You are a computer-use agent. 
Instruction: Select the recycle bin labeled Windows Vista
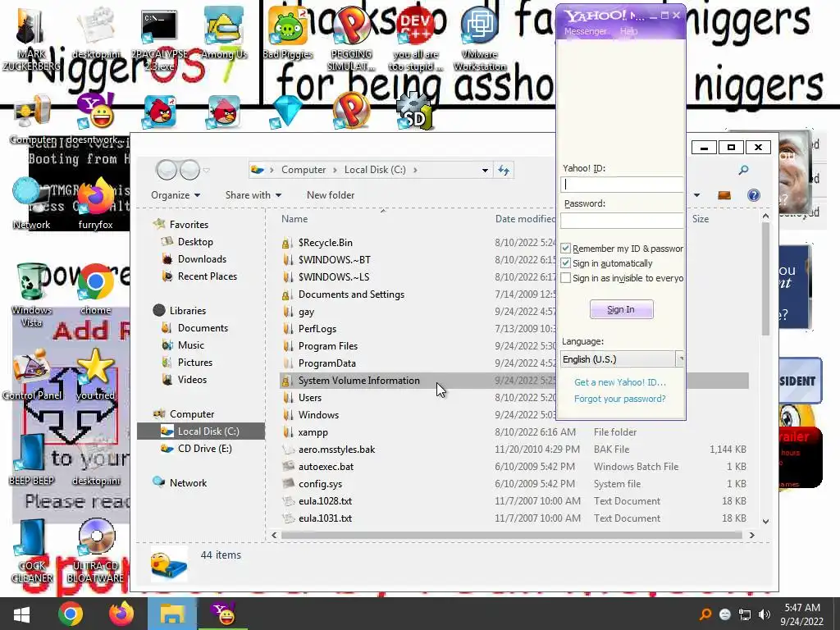click(x=32, y=294)
